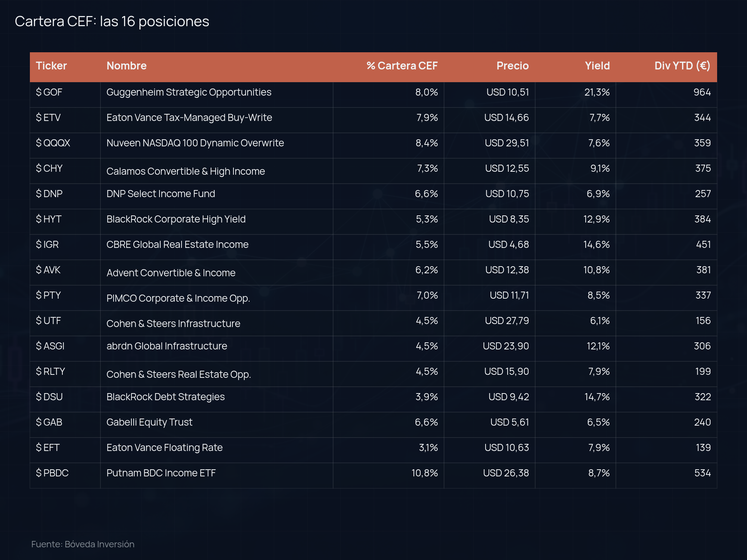This screenshot has height=560, width=747.
Task: Select Eaton Vance Floating Rate name
Action: (x=164, y=448)
